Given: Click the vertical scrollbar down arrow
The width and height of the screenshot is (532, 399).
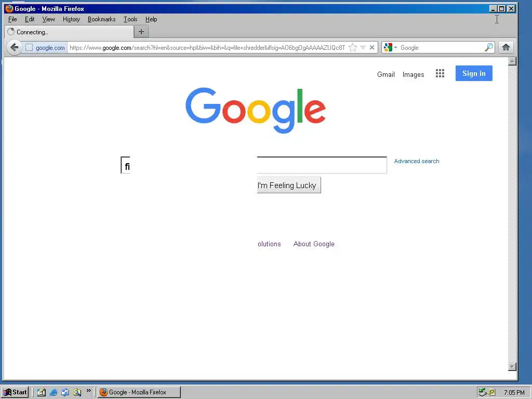Looking at the screenshot, I should [x=512, y=367].
